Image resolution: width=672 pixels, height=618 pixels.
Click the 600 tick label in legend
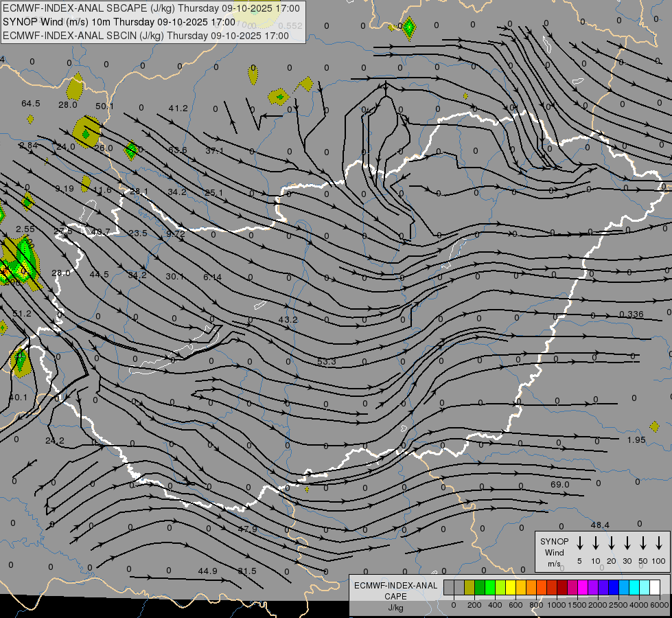[x=515, y=605]
